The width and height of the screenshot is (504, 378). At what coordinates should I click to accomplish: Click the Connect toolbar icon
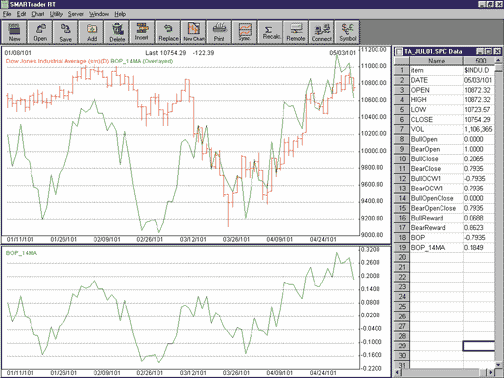click(x=322, y=32)
